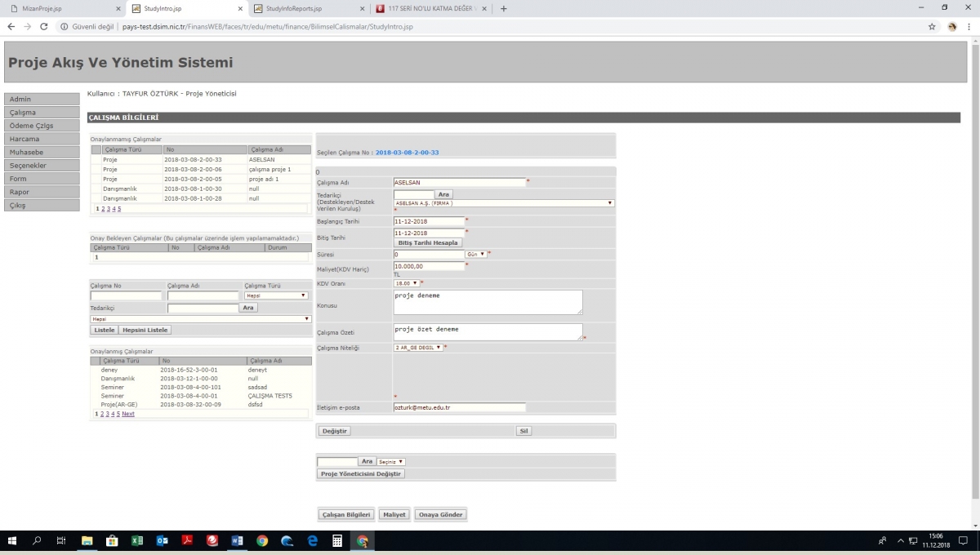The height and width of the screenshot is (555, 980).
Task: Open the Çalışma Niteliği dropdown
Action: pos(418,348)
